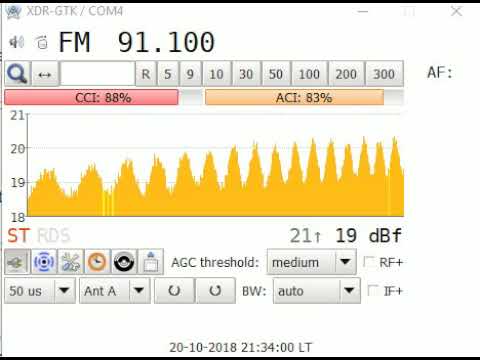Minimize the XDR-GTK window
Screen dimensions: 480x360
click(363, 12)
